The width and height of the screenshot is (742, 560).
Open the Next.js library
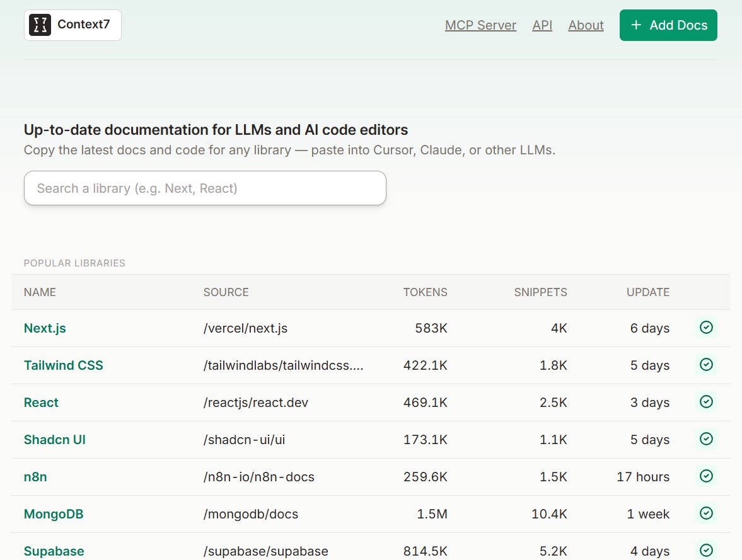tap(45, 328)
